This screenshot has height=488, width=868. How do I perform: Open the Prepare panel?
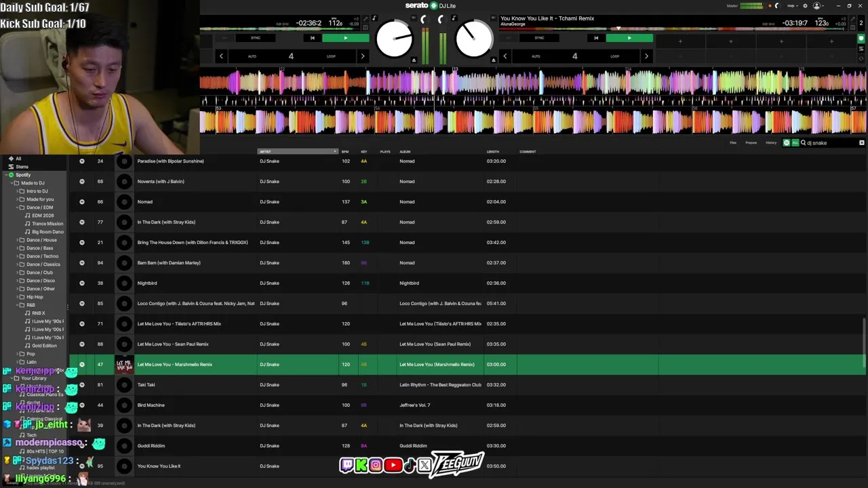pos(751,143)
